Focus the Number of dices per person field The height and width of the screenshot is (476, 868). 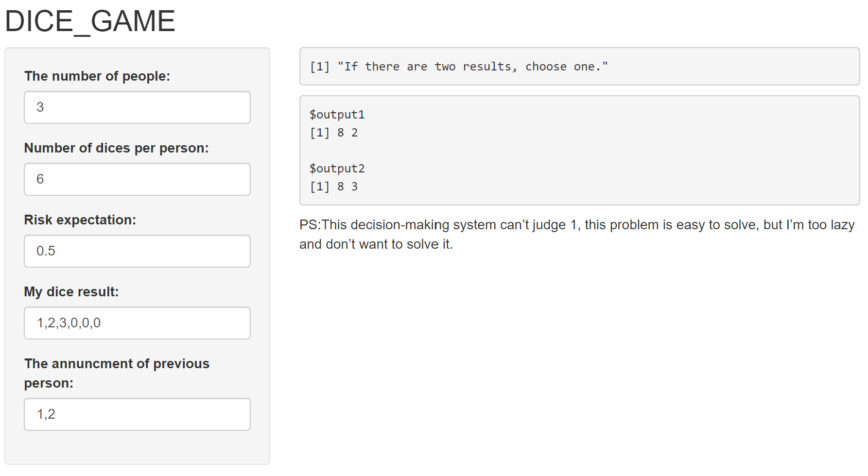click(137, 179)
